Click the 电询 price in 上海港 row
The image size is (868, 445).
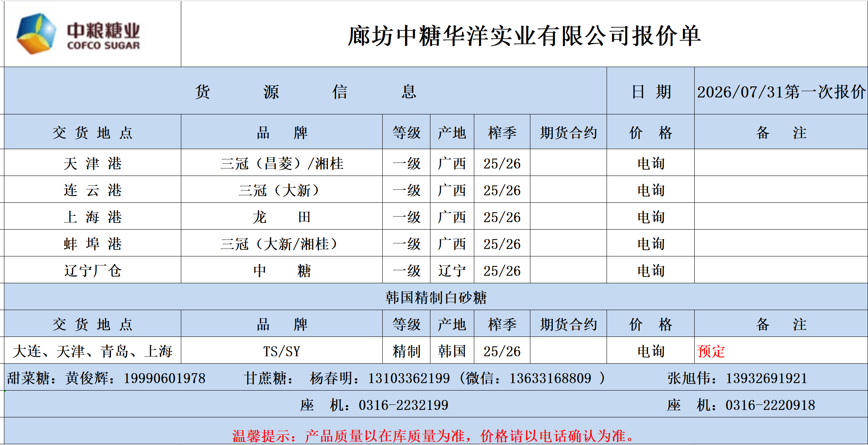tap(650, 216)
